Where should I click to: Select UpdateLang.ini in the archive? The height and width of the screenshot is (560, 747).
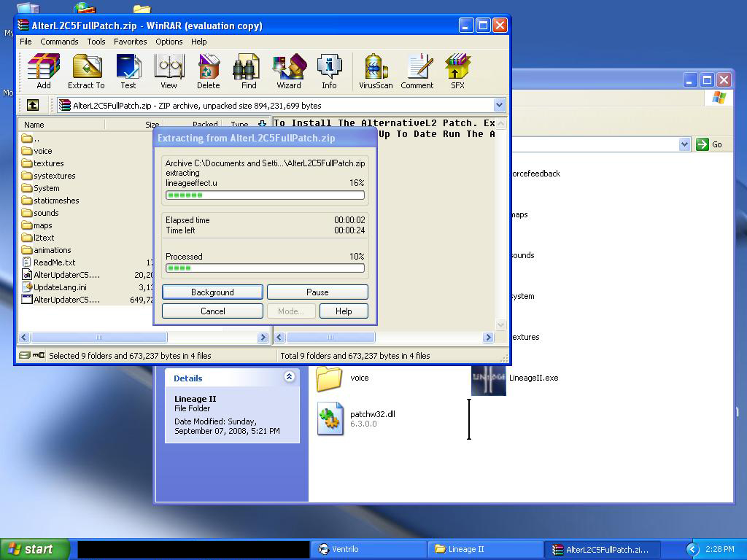(54, 287)
